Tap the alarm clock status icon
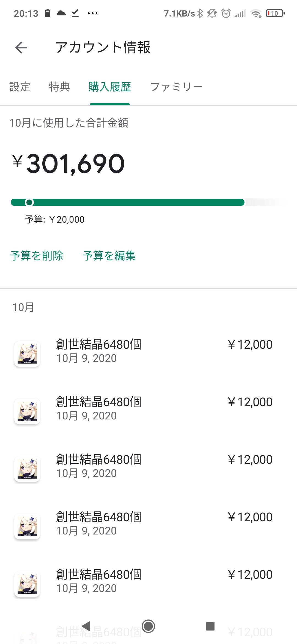This screenshot has height=644, width=297. click(226, 13)
